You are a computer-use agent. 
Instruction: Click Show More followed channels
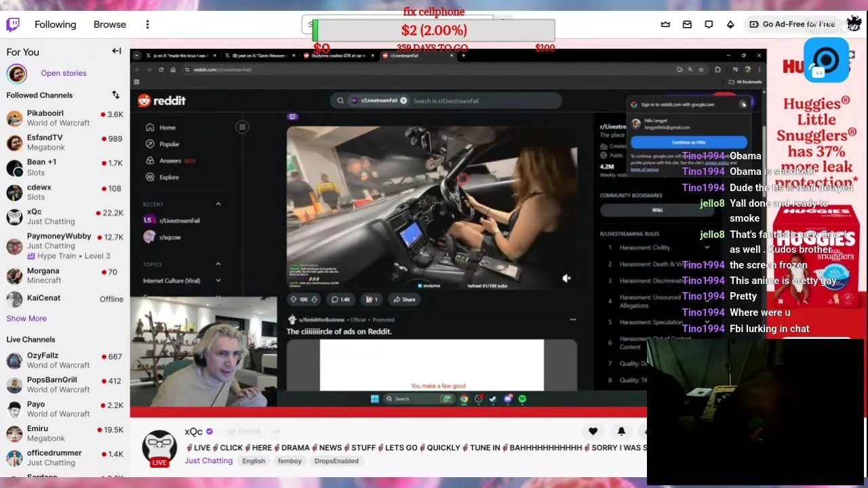[26, 319]
